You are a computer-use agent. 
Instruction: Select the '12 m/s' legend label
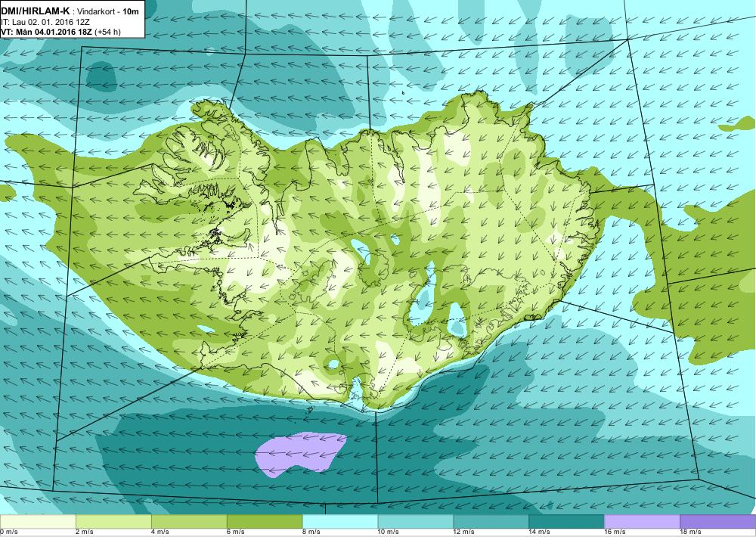click(464, 532)
